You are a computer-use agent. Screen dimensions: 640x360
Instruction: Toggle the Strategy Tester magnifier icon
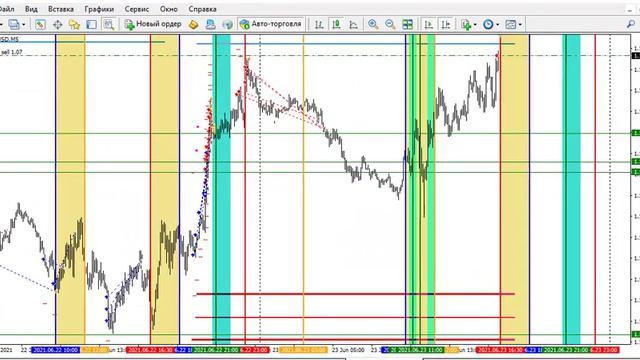click(109, 24)
